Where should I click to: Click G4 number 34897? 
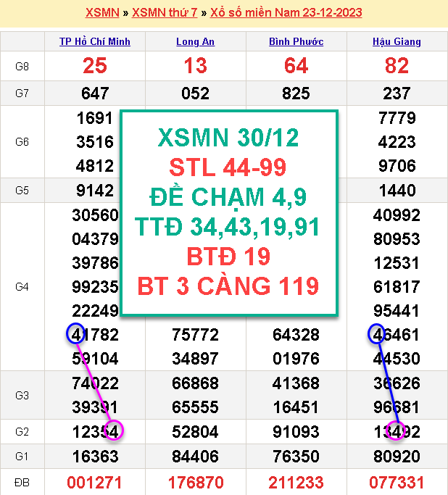(196, 359)
